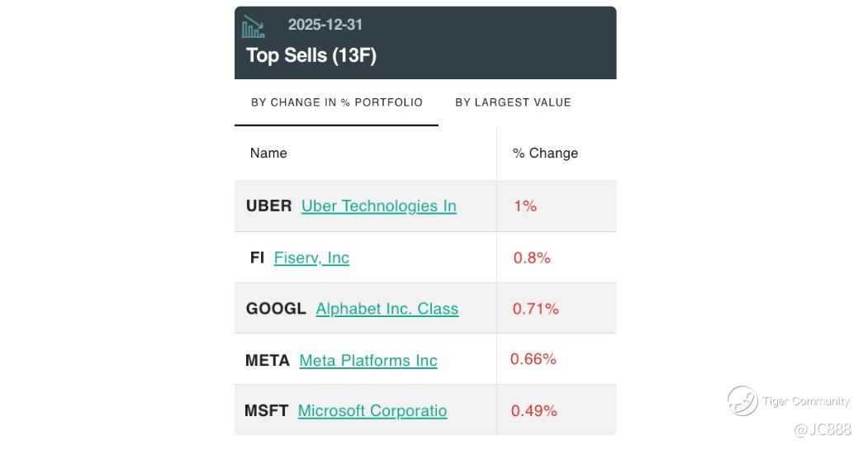Select the UBER ticker symbol
Viewport: 868px width, 450px height.
[x=268, y=206]
